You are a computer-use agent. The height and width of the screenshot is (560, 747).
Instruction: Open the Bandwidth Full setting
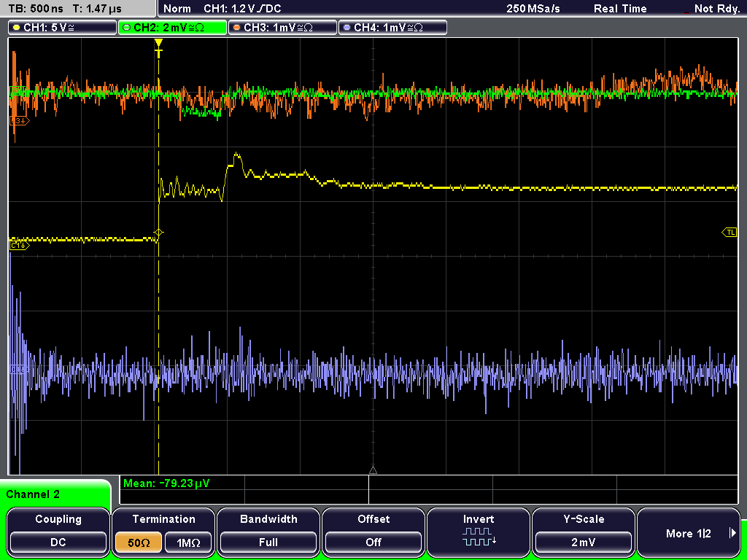[268, 542]
